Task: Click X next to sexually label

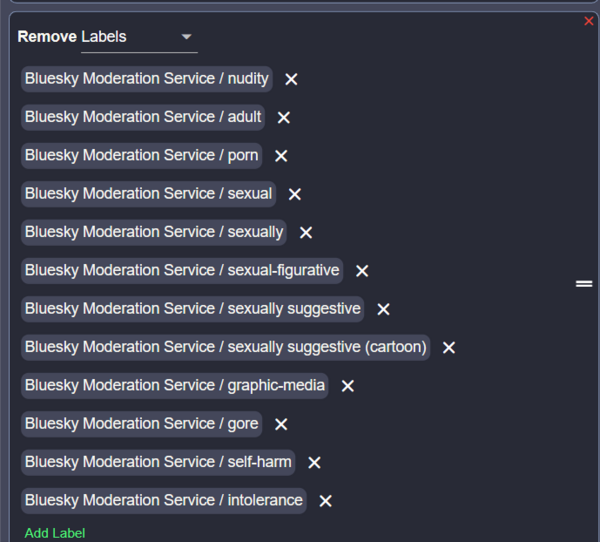Action: [306, 232]
